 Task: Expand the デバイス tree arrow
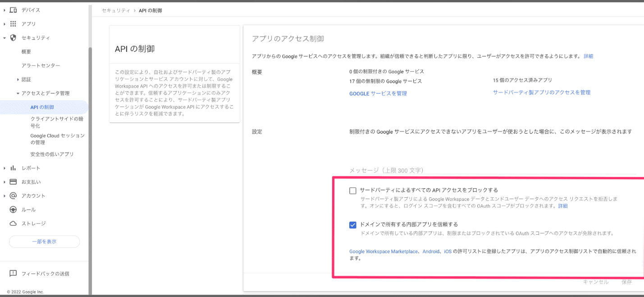5,10
